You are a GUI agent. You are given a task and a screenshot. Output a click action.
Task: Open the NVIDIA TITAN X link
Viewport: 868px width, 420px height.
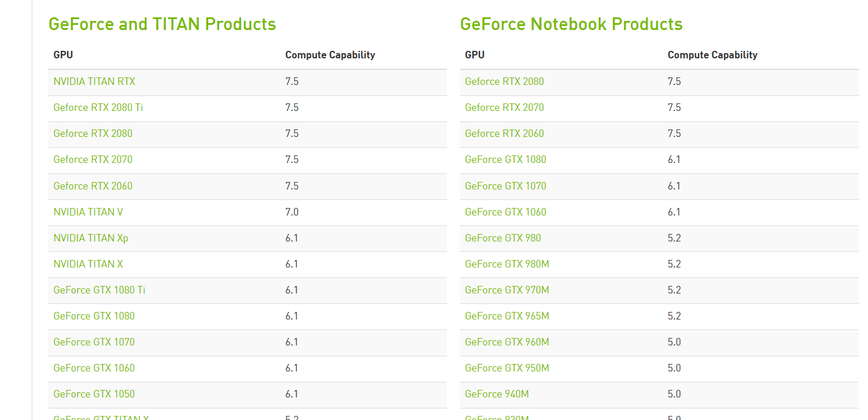coord(88,264)
